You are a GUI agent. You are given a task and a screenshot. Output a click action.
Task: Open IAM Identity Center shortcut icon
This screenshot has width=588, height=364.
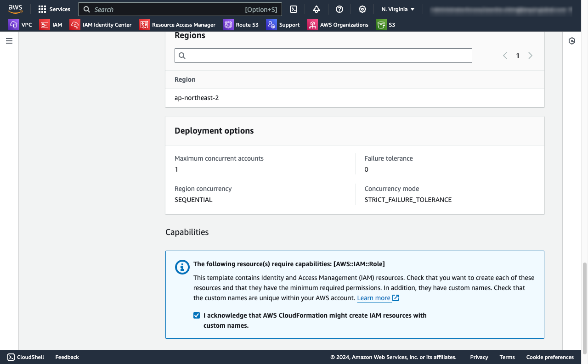point(75,25)
